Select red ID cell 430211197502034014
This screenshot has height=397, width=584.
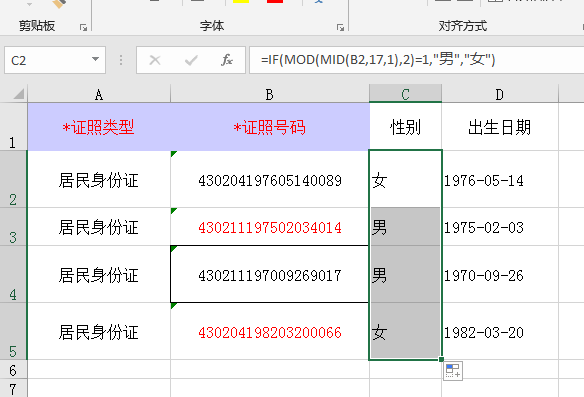(270, 226)
